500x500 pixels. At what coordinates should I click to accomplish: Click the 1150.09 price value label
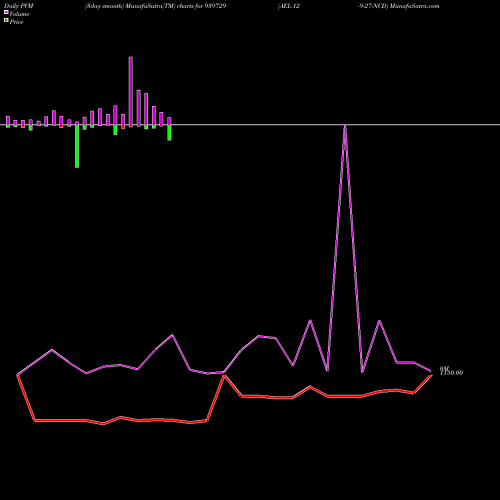(452, 373)
